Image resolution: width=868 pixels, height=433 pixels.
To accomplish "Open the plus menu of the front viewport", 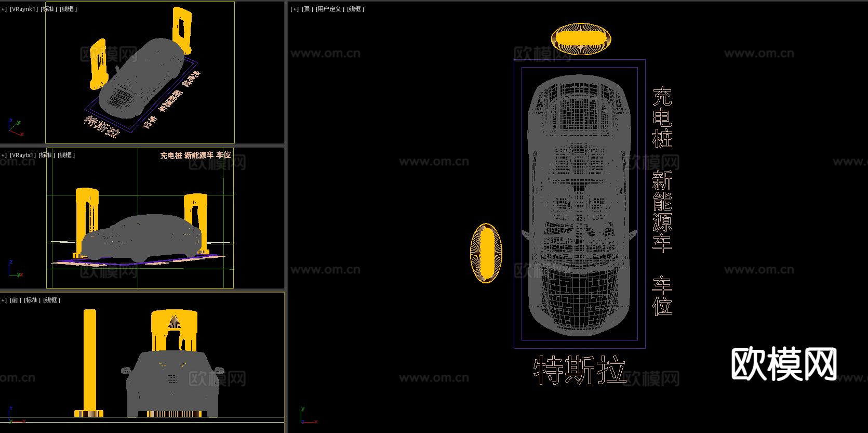I will (4, 300).
